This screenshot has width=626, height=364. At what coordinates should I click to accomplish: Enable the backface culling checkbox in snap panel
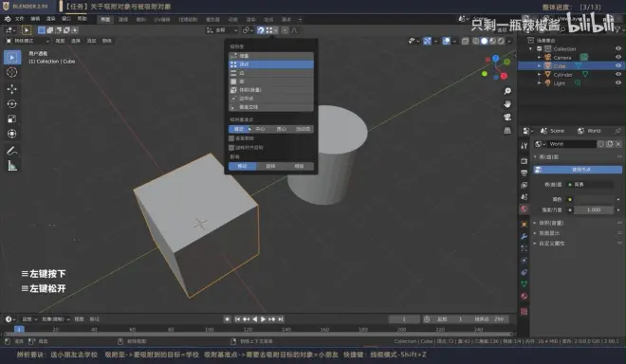(231, 138)
